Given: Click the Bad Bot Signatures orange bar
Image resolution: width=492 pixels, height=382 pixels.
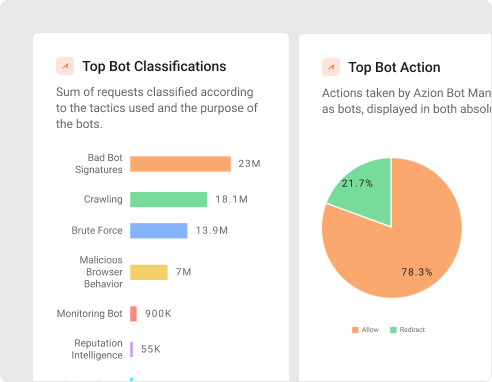Looking at the screenshot, I should [x=180, y=164].
